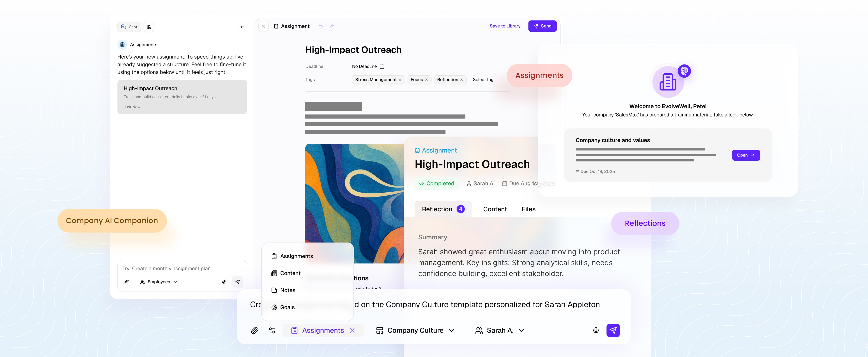Image resolution: width=868 pixels, height=357 pixels.
Task: Open the deadline calendar picker icon
Action: click(x=382, y=67)
